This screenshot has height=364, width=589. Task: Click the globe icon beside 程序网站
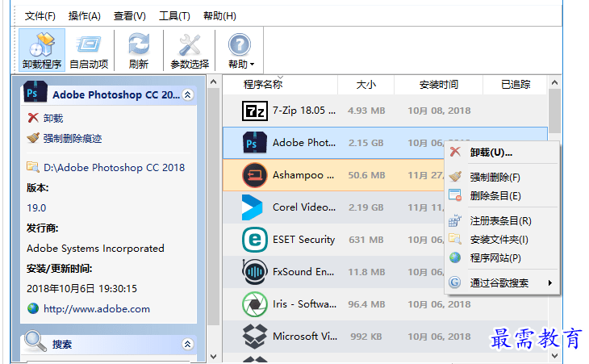click(455, 257)
